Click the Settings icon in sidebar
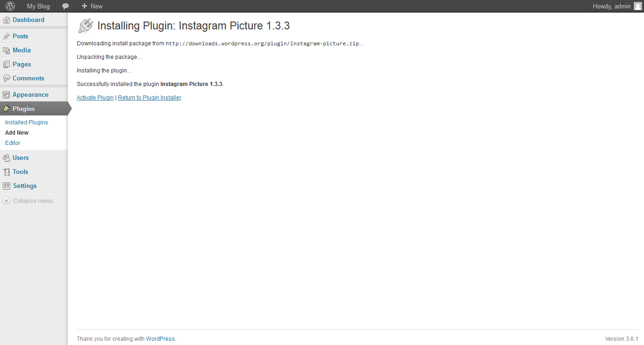644x345 pixels. coord(7,186)
